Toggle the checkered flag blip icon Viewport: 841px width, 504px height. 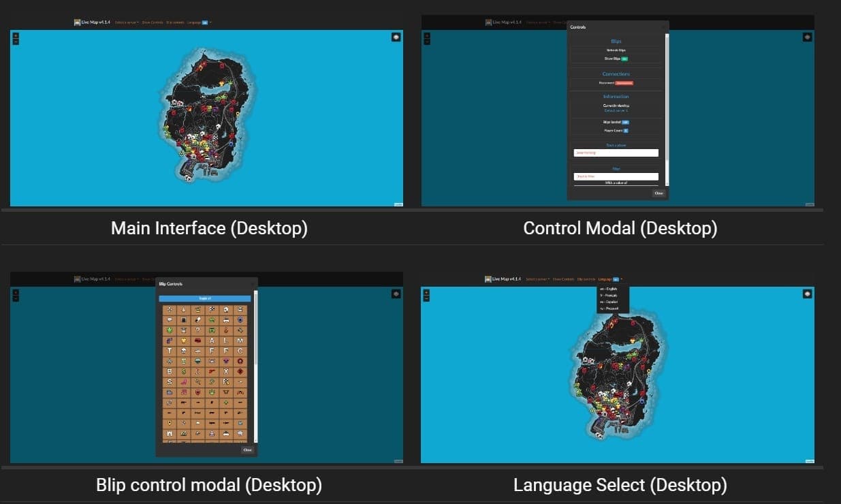pos(212,310)
